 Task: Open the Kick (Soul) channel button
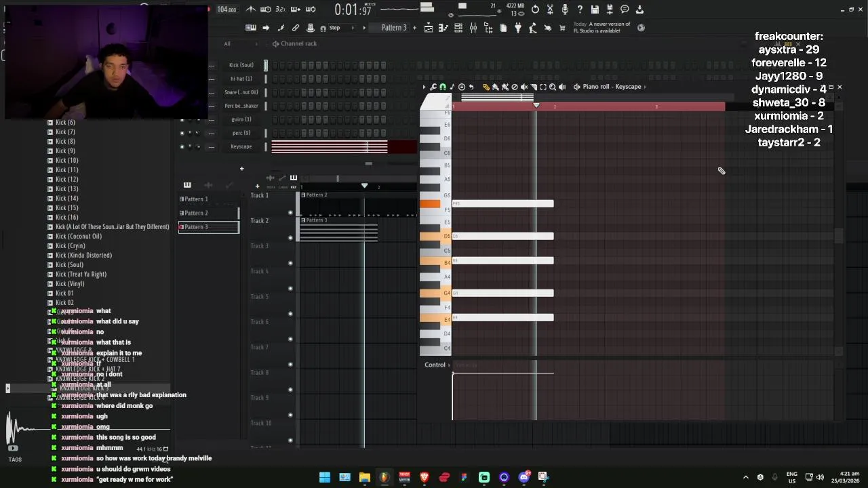pos(241,65)
